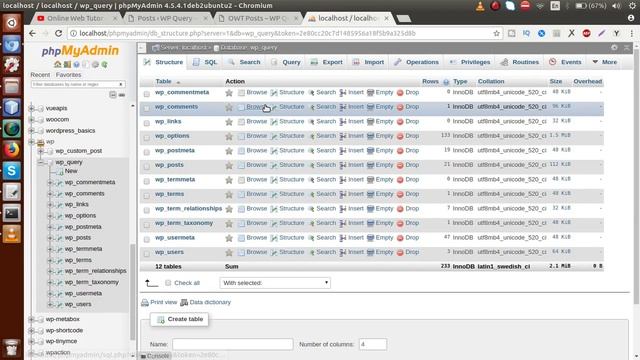Screen dimensions: 640x360
Task: Click the Empty icon for wp_options
Action: [x=370, y=136]
